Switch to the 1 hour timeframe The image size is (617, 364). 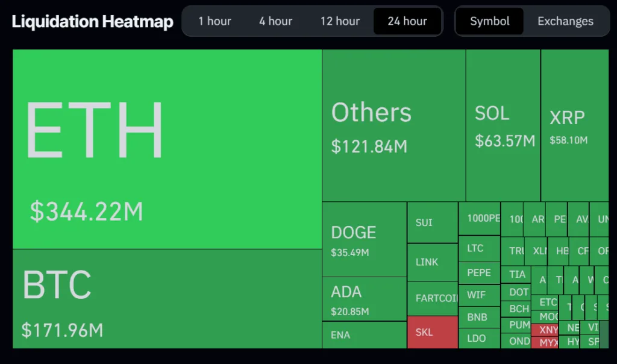click(x=215, y=21)
